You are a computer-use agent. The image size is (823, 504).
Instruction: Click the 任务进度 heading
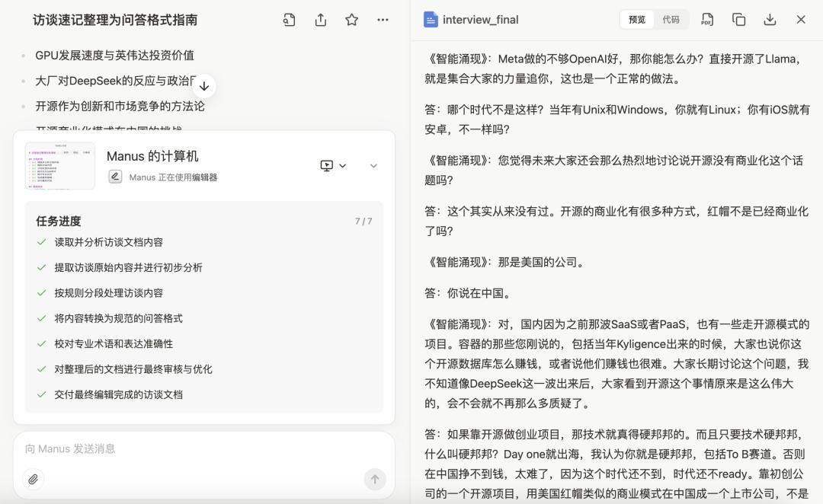(58, 222)
